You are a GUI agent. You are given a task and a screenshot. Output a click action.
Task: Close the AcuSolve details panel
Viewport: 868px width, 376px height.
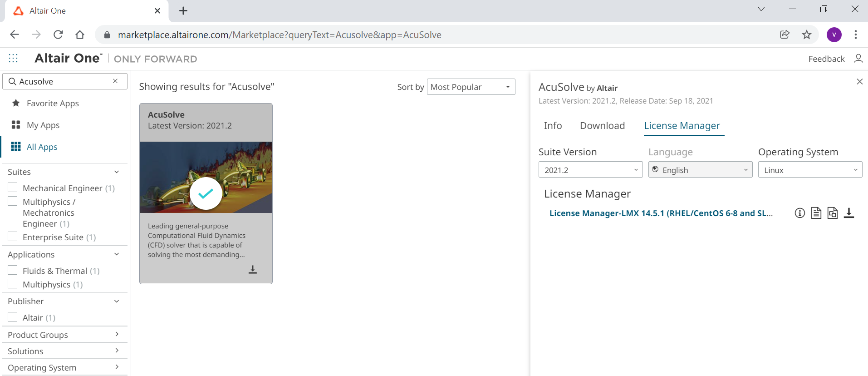coord(859,82)
